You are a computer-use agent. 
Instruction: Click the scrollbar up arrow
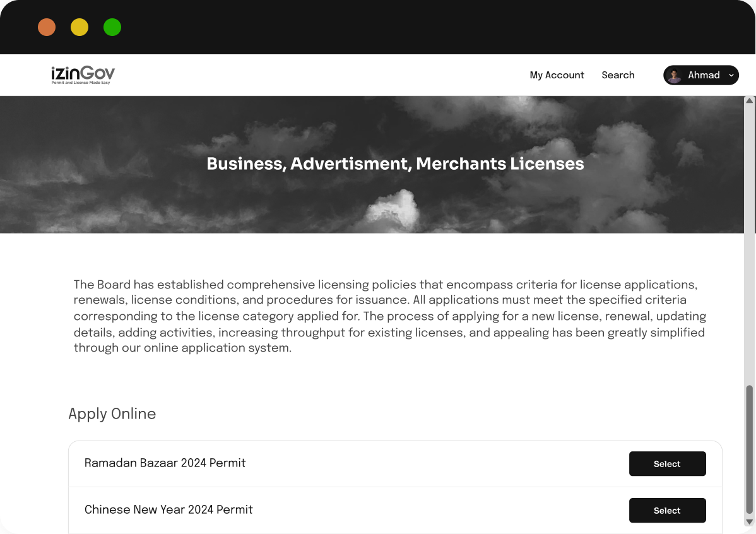749,100
